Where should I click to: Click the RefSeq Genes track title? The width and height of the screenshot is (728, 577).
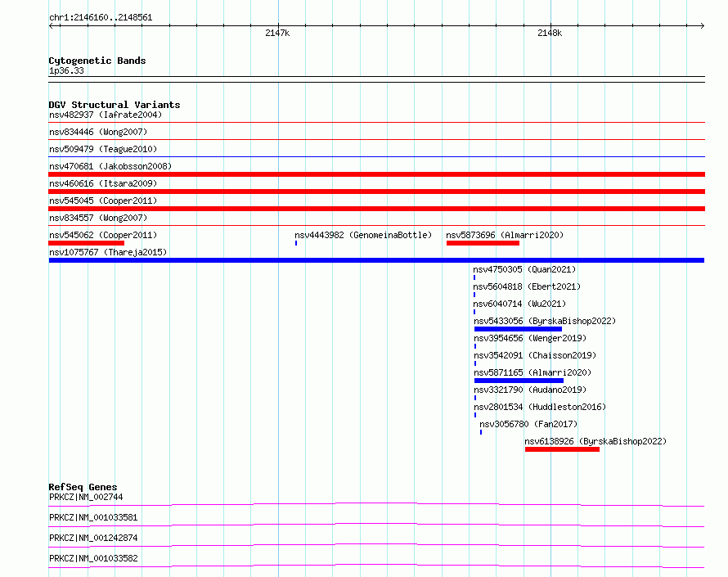pyautogui.click(x=83, y=487)
